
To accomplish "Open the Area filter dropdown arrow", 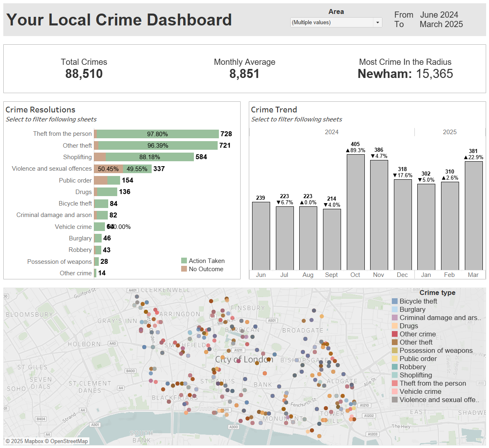I will pos(378,23).
